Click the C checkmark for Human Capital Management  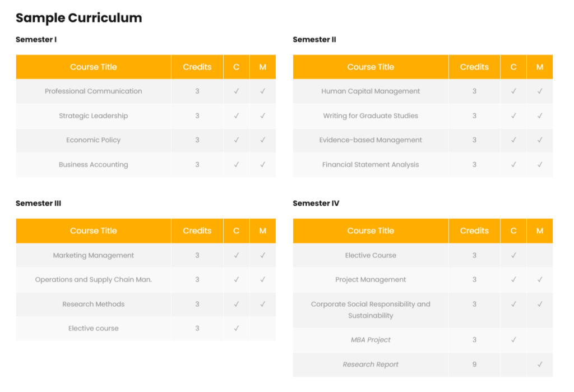point(513,91)
